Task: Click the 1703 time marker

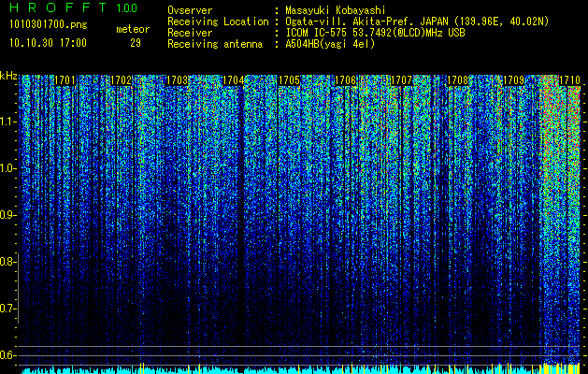Action: click(177, 80)
